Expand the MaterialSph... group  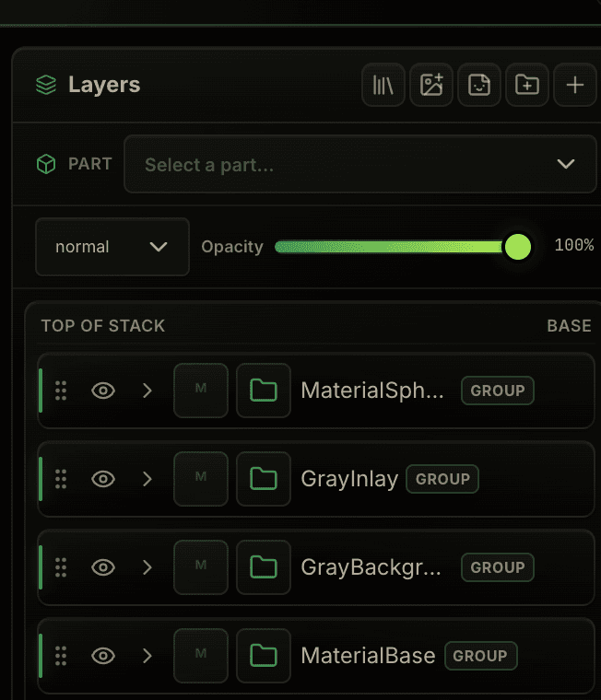pyautogui.click(x=147, y=391)
